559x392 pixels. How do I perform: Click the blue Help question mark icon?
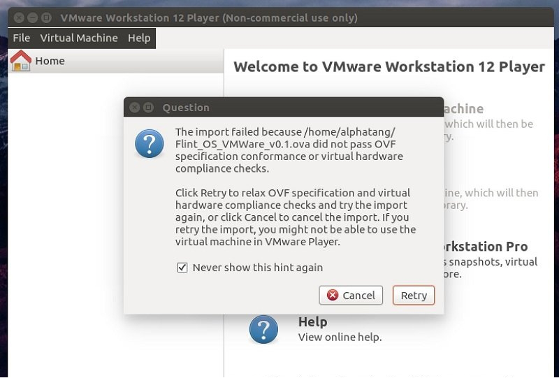[263, 329]
